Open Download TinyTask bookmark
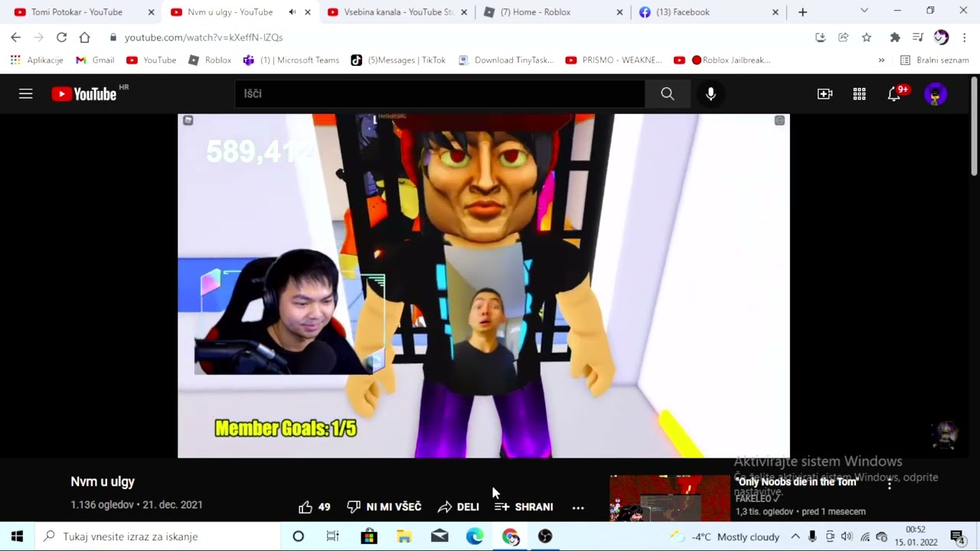Screen dimensions: 980x551 (505, 60)
